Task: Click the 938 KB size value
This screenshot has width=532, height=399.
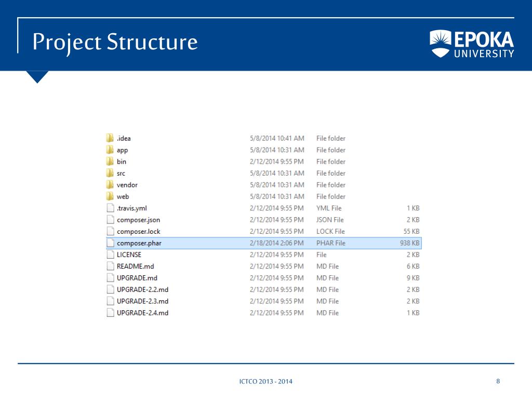Action: (409, 243)
